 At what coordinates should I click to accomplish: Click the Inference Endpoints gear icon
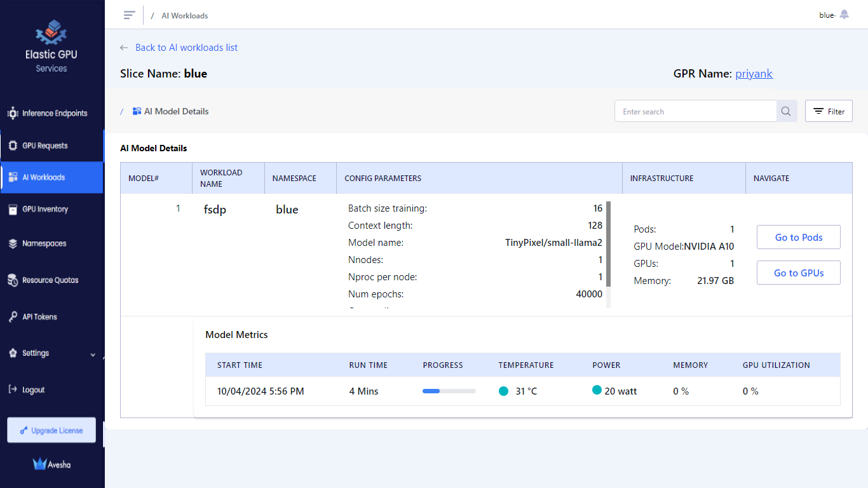[13, 113]
